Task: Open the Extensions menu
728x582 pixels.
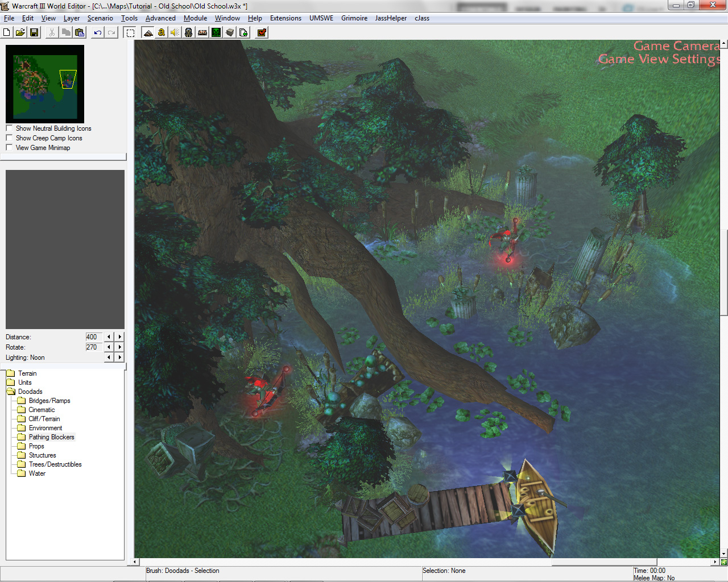Action: 286,18
